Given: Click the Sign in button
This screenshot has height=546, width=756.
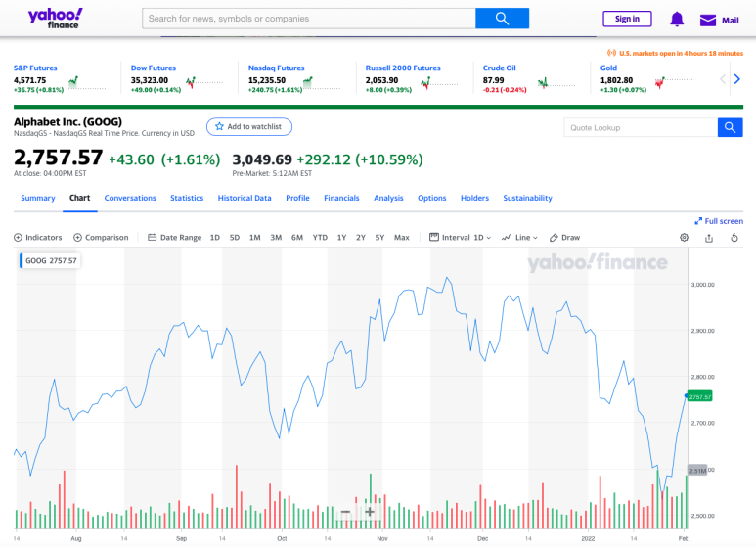Looking at the screenshot, I should click(627, 19).
